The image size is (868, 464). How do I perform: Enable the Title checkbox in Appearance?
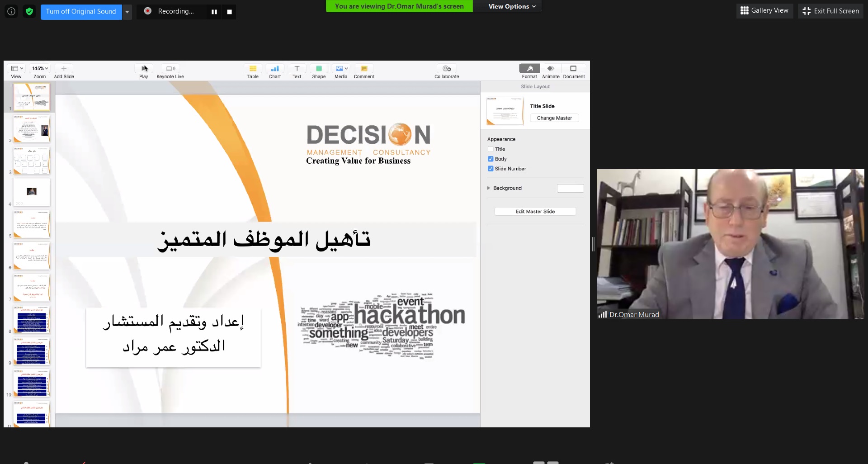(491, 149)
